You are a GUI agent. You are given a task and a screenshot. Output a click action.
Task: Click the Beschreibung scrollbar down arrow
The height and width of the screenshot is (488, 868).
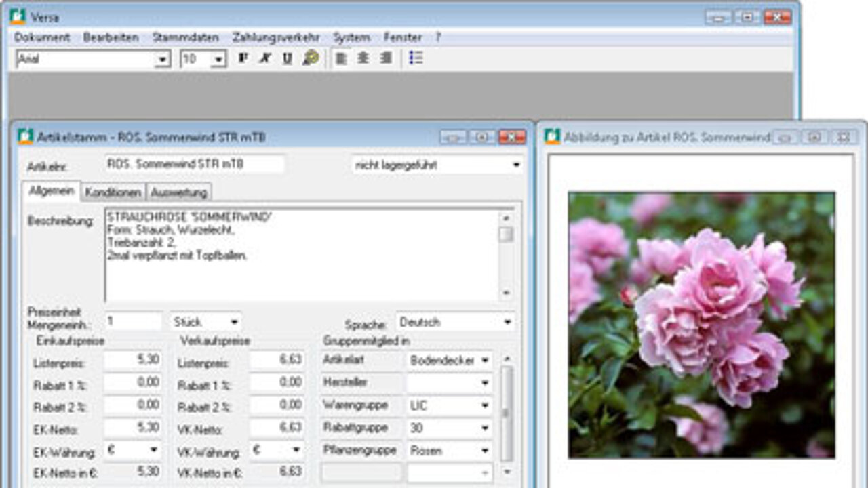coord(506,293)
